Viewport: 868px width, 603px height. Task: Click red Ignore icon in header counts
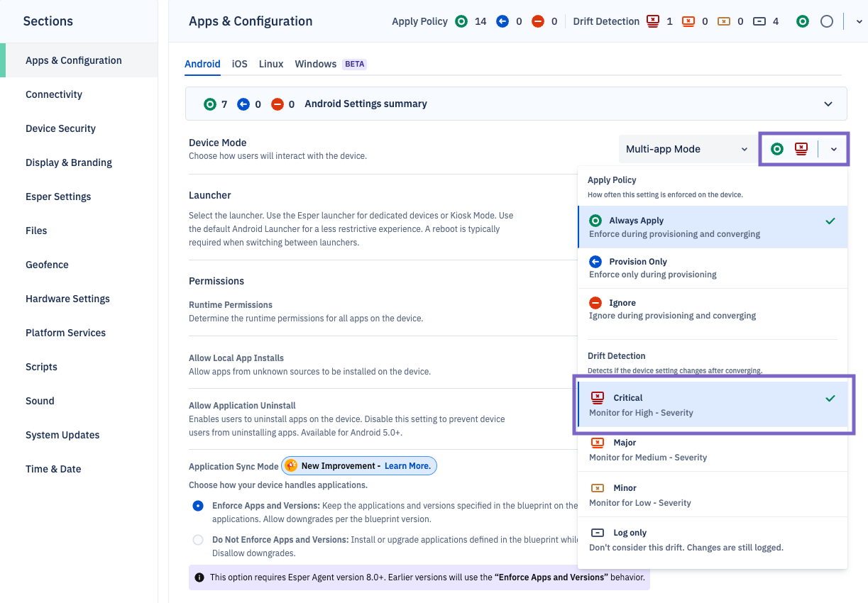point(538,21)
